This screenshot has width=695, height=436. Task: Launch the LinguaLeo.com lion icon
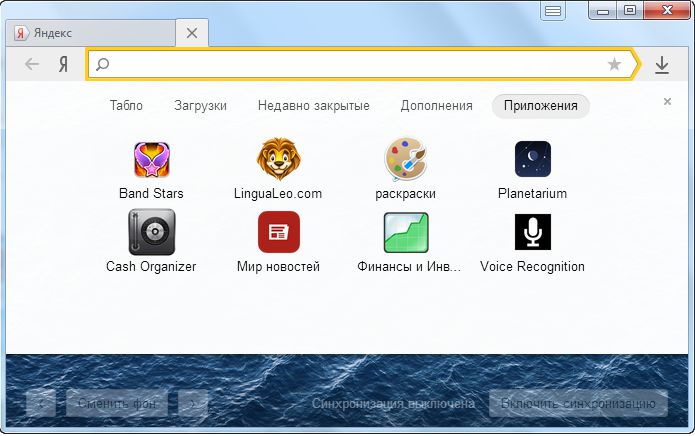pos(278,158)
